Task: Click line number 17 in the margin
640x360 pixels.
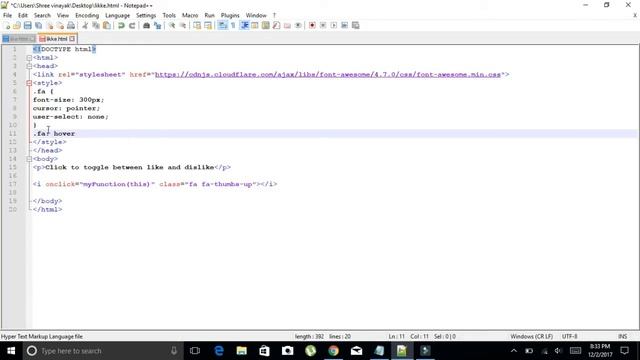Action: click(x=13, y=184)
